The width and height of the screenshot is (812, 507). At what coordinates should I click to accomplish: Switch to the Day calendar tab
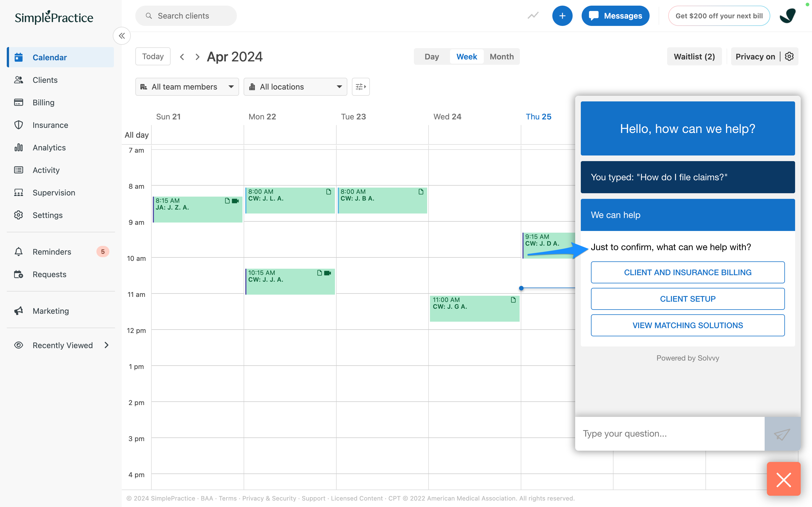pyautogui.click(x=432, y=56)
